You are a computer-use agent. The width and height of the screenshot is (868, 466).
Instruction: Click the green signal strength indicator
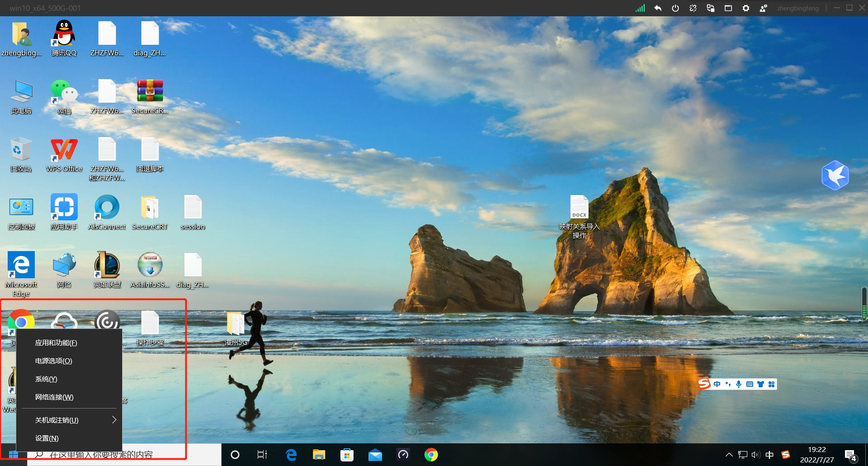click(x=640, y=8)
